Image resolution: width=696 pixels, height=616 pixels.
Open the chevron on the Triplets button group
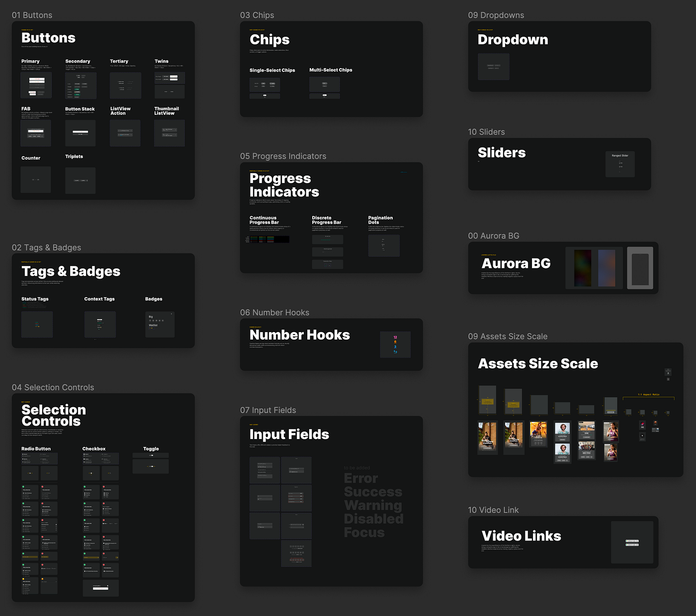87,180
